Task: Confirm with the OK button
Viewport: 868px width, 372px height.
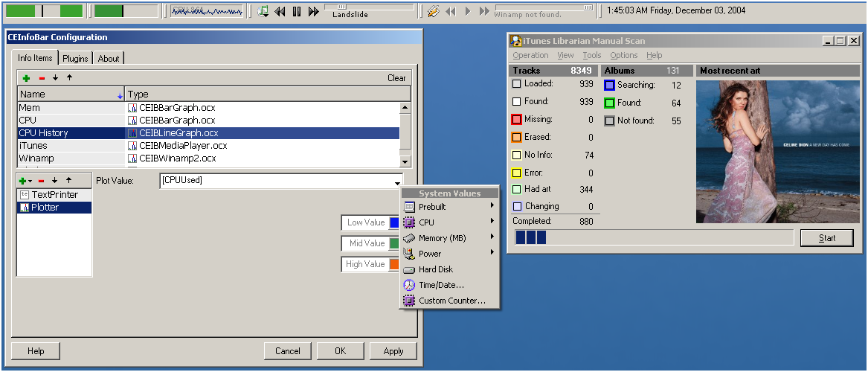Action: (x=341, y=351)
